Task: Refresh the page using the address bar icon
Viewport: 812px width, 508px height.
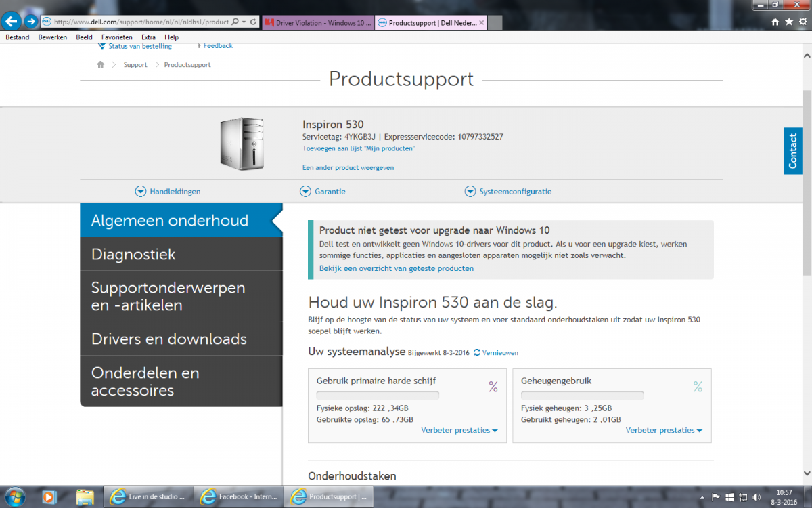Action: click(x=253, y=22)
